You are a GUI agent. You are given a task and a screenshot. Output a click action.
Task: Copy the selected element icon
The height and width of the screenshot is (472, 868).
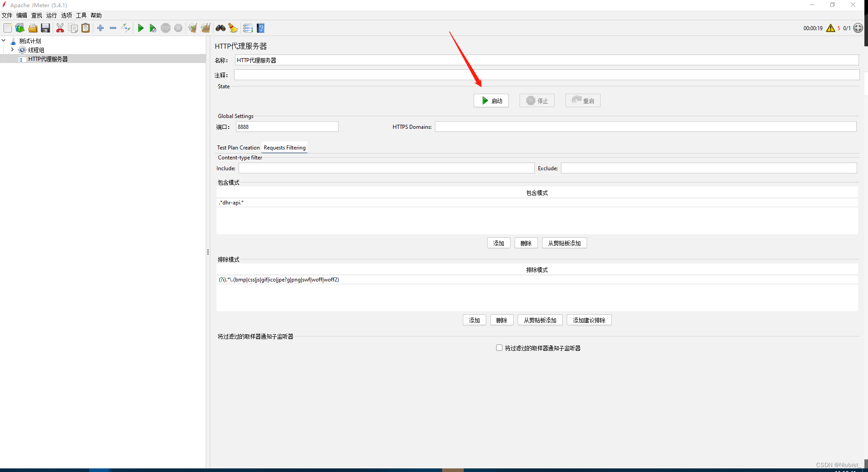click(x=73, y=28)
